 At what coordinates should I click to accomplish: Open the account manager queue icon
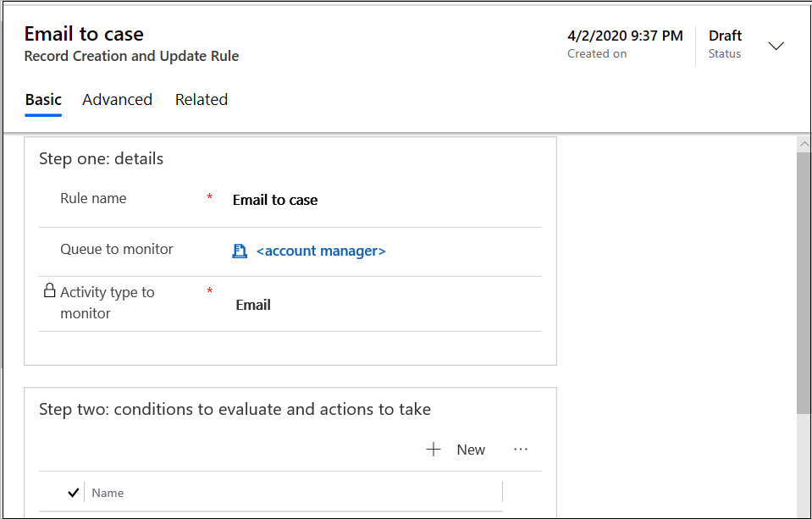coord(240,251)
